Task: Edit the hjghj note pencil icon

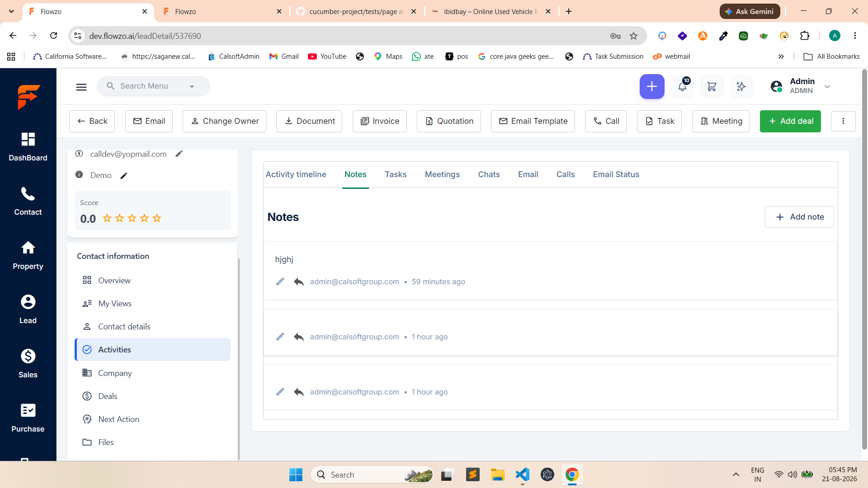Action: [x=280, y=282]
